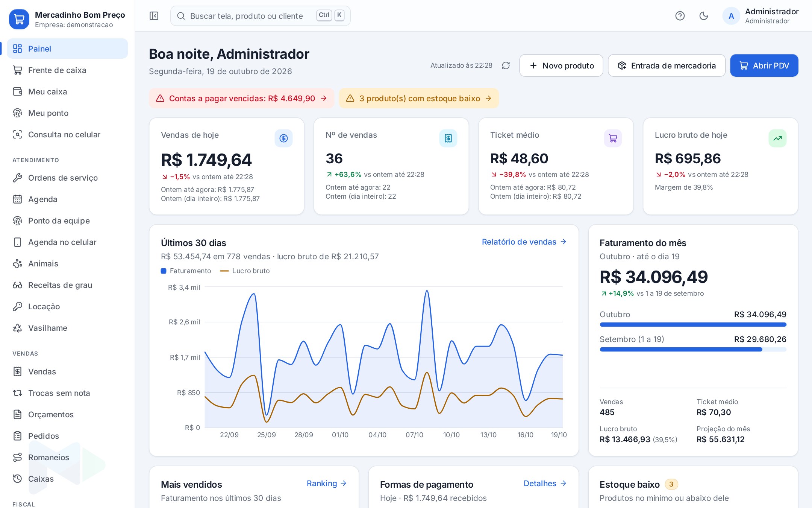Go to Frente de caixa
Viewport: 812px width, 508px height.
67,70
